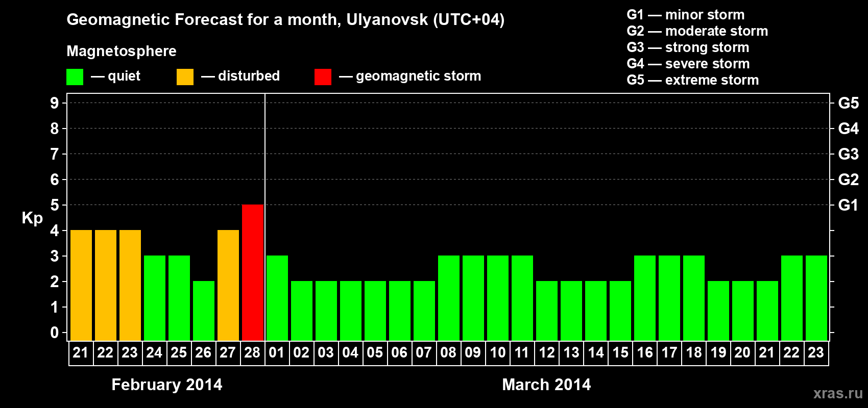
Task: Select the red bar for February 28
Action: click(x=253, y=272)
